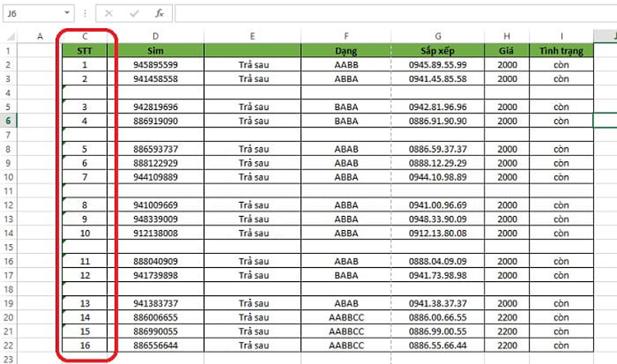617x364 pixels.
Task: Click the Trả sau cell in row 2
Action: [x=253, y=64]
